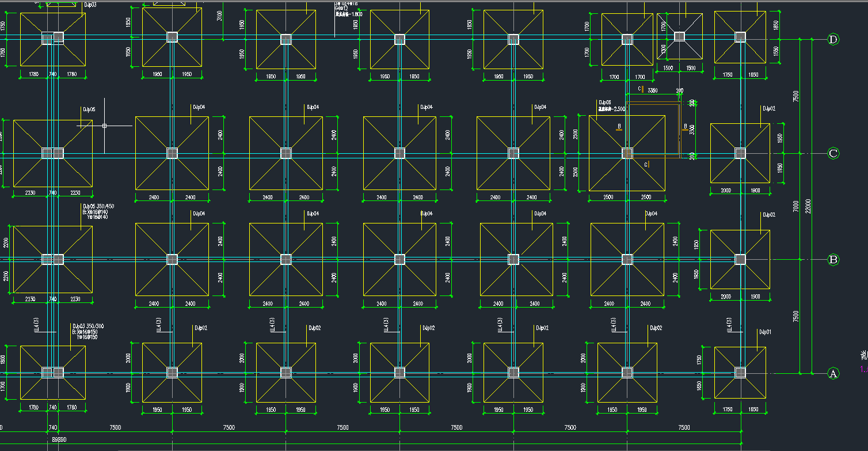Click the 740 text on the bottom dimension chain
The height and width of the screenshot is (451, 868).
(53, 427)
